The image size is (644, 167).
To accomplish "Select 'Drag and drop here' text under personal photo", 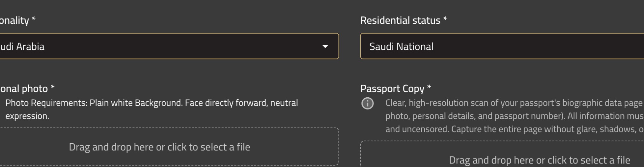I will click(x=159, y=147).
